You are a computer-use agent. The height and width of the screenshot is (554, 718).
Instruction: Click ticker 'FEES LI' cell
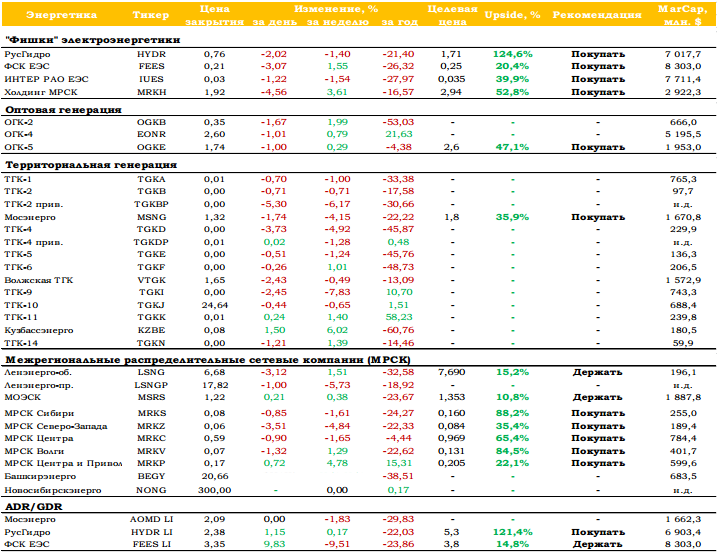point(152,544)
